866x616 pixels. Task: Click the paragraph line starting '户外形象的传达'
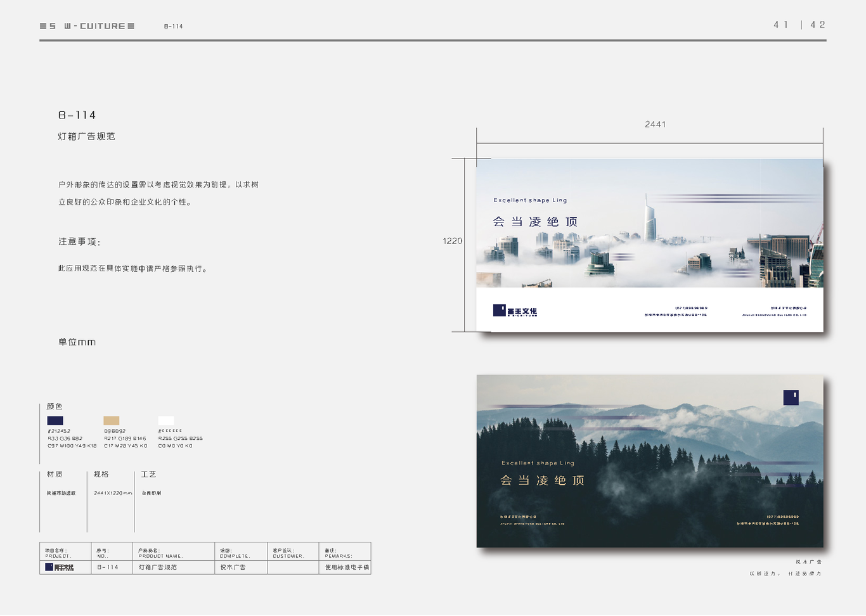tap(158, 185)
